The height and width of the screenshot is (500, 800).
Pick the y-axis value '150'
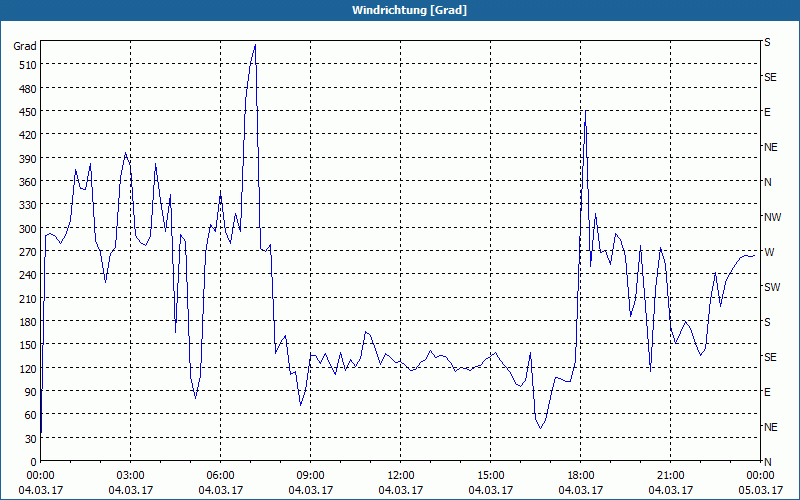tap(29, 345)
